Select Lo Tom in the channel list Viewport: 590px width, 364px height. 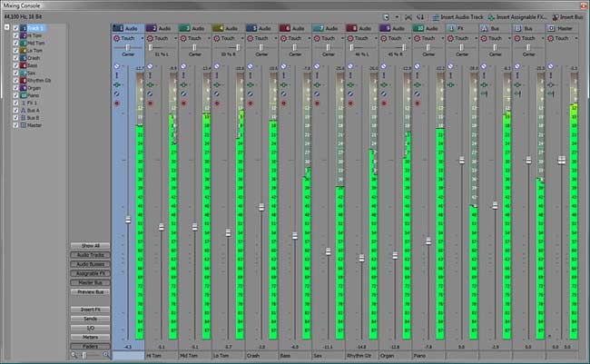34,51
